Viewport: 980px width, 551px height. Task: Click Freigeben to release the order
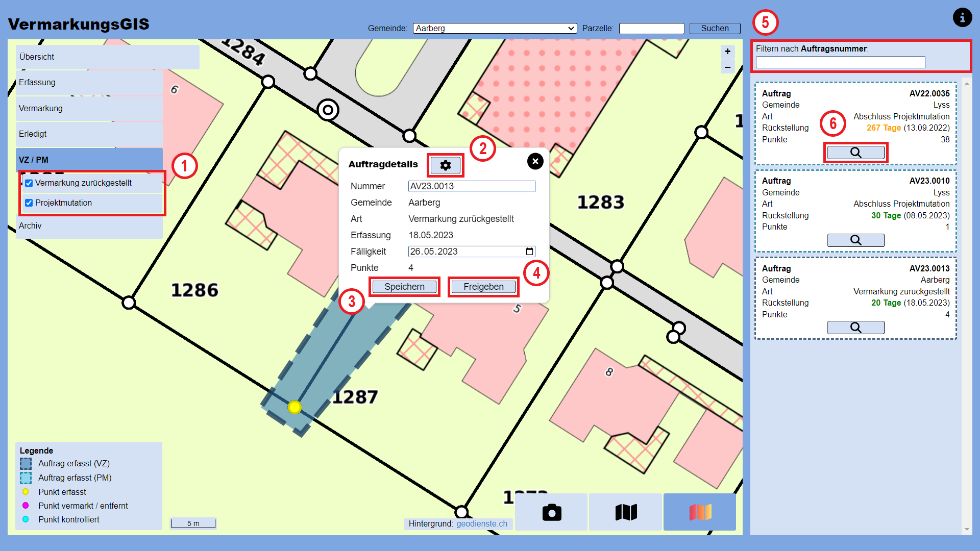(x=483, y=286)
